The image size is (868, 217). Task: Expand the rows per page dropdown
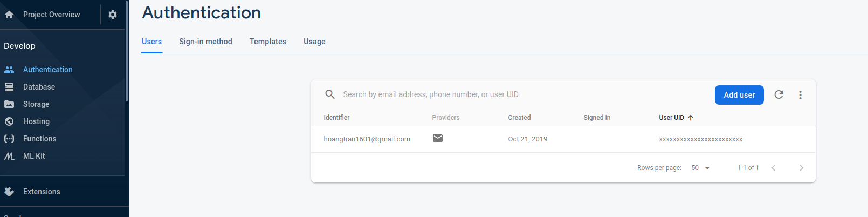[x=701, y=168]
